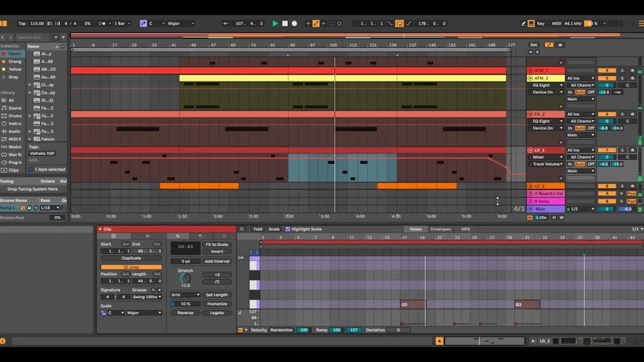Unfold the LD_2 track
Image resolution: width=644 pixels, height=362 pixels.
[x=530, y=186]
